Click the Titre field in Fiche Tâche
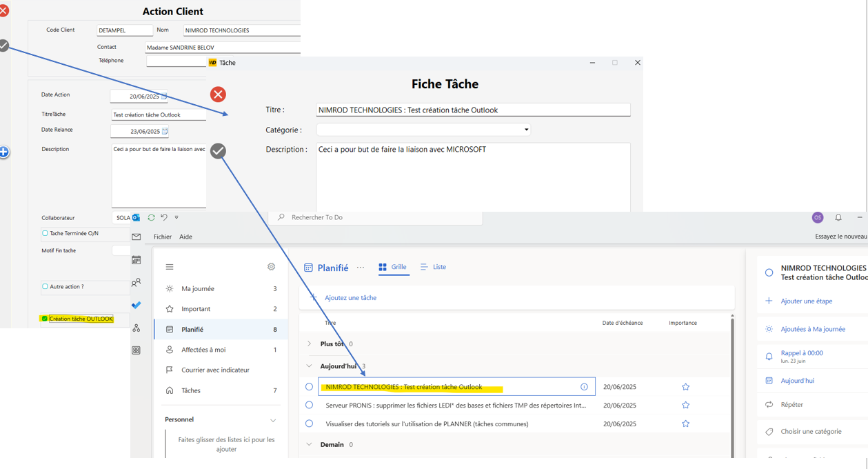 click(473, 110)
